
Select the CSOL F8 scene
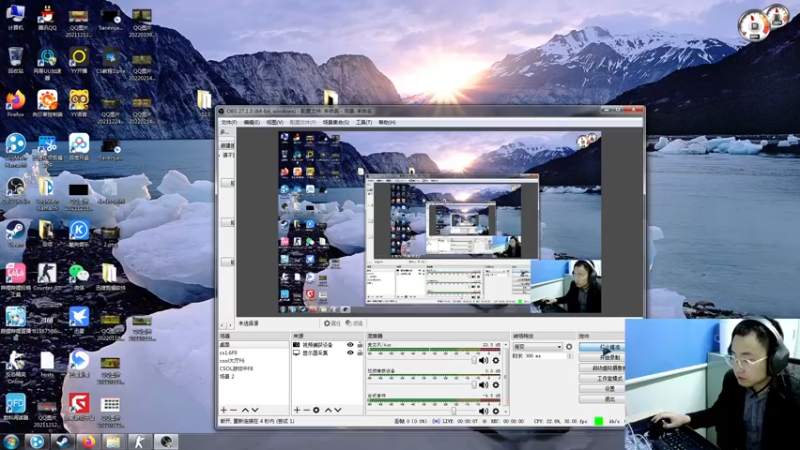coord(254,368)
